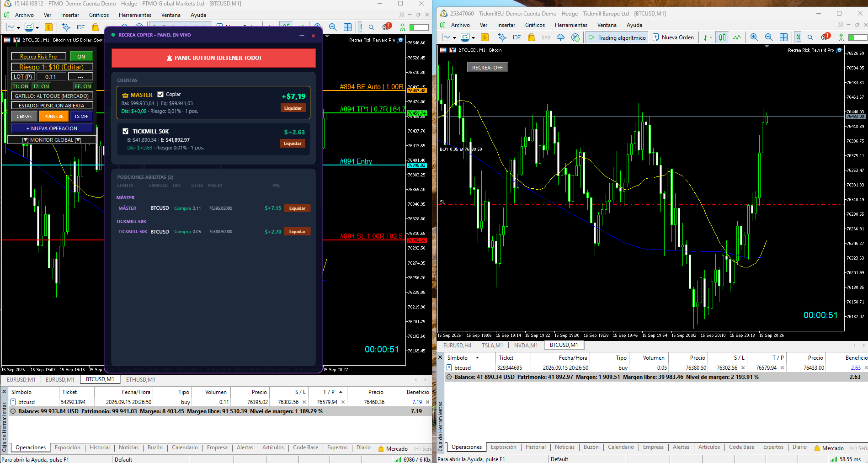This screenshot has height=463, width=868.
Task: Click the cloud VPS icon in Tickmill toolbar
Action: coord(560,37)
